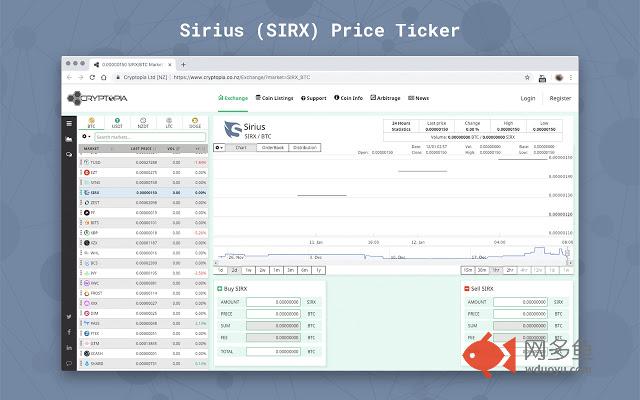Image resolution: width=640 pixels, height=400 pixels.
Task: Select the 1d chart range button
Action: [220, 270]
